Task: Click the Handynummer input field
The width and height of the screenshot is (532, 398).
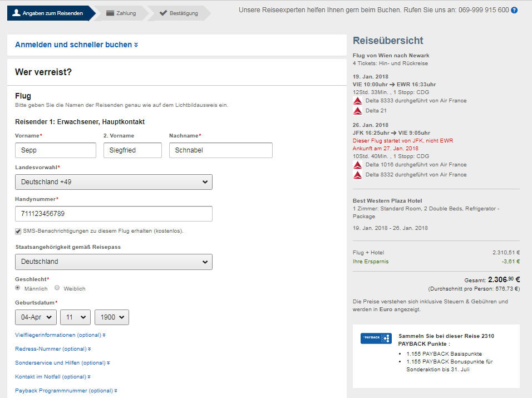Action: 114,214
